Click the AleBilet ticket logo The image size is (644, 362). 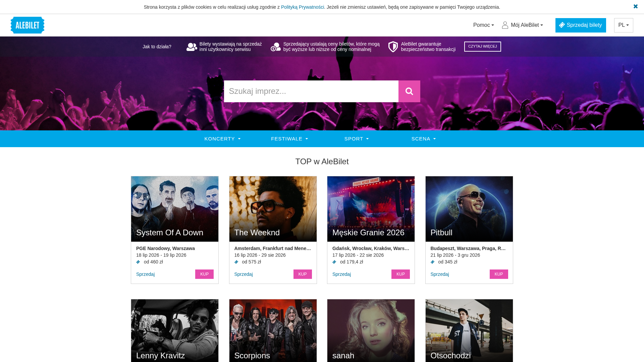(x=28, y=25)
